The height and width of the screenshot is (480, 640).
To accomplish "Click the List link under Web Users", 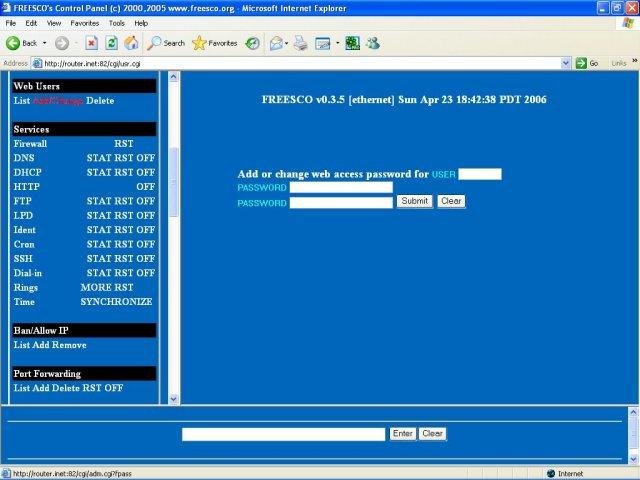I will pyautogui.click(x=22, y=101).
